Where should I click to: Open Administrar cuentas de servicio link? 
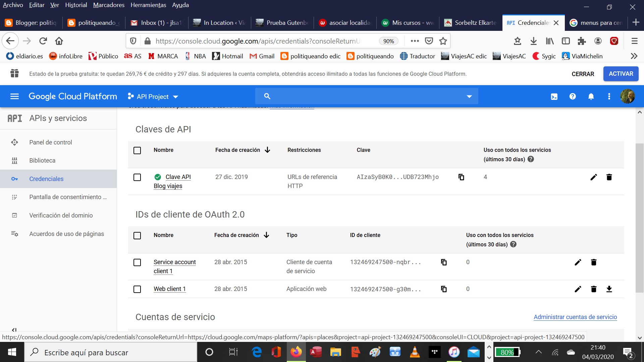[575, 317]
